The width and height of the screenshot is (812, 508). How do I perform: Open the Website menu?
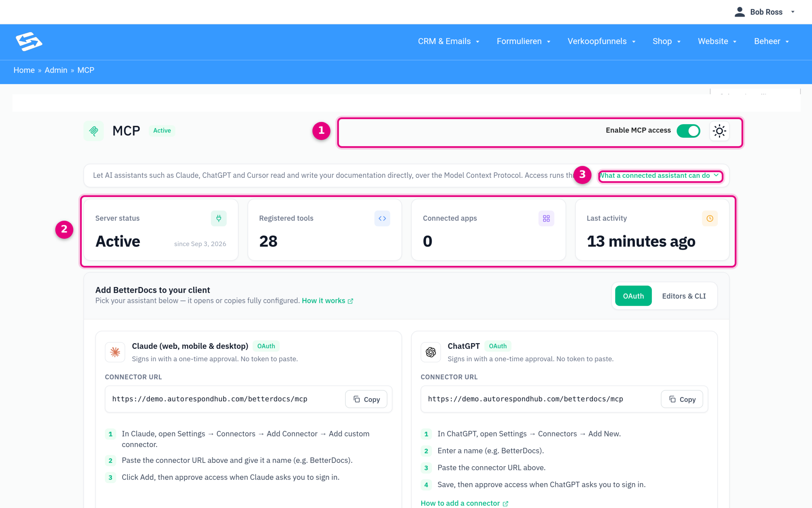(x=717, y=41)
